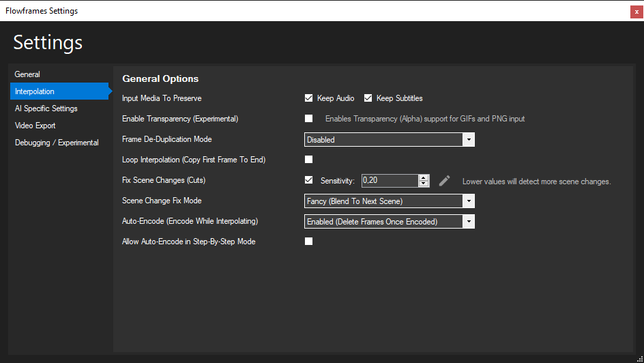Close the Flowframes Settings window
The width and height of the screenshot is (644, 363).
click(636, 12)
